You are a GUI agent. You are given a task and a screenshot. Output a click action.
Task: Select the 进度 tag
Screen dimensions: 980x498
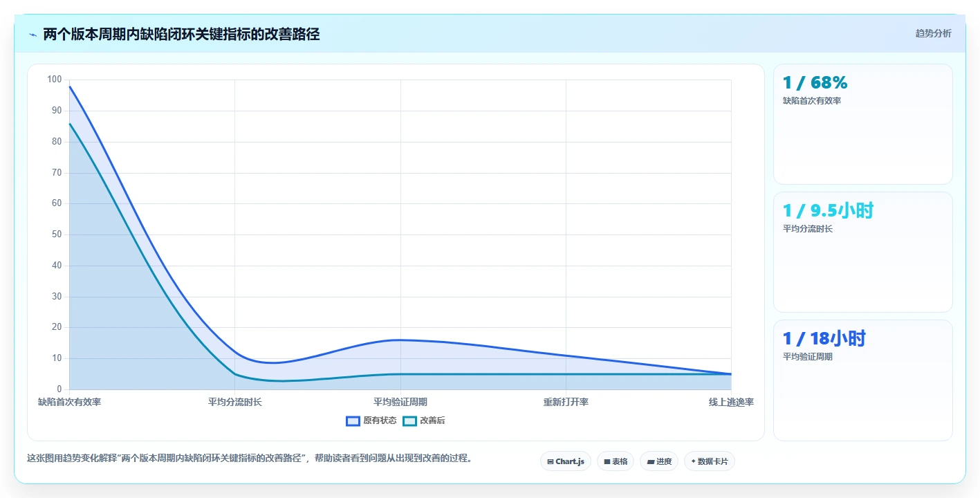[659, 461]
